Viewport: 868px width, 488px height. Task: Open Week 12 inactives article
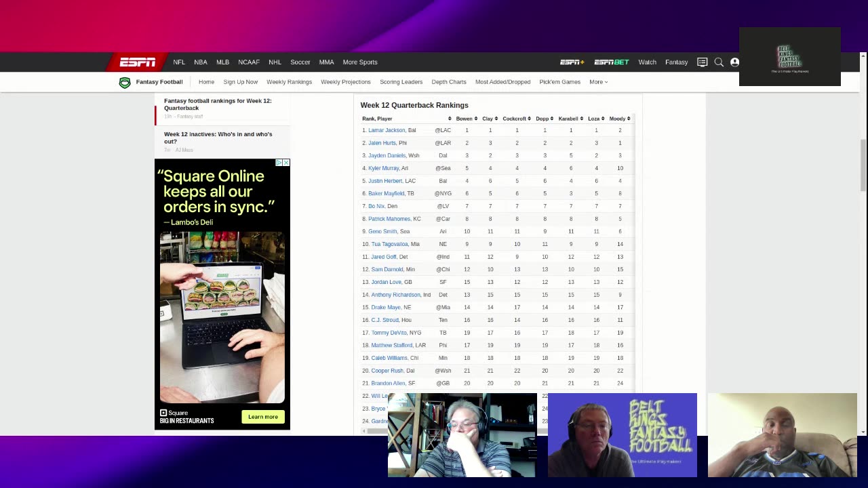218,138
